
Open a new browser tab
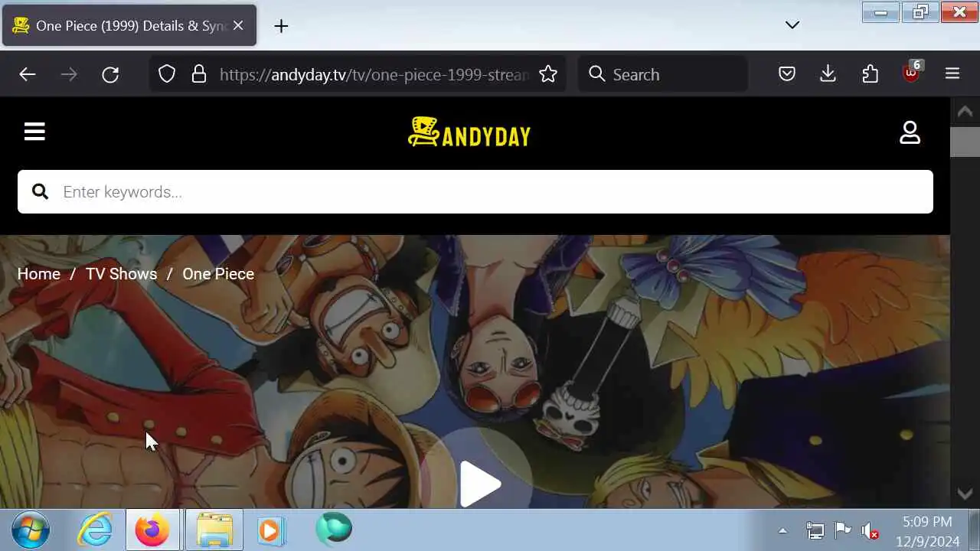tap(281, 26)
